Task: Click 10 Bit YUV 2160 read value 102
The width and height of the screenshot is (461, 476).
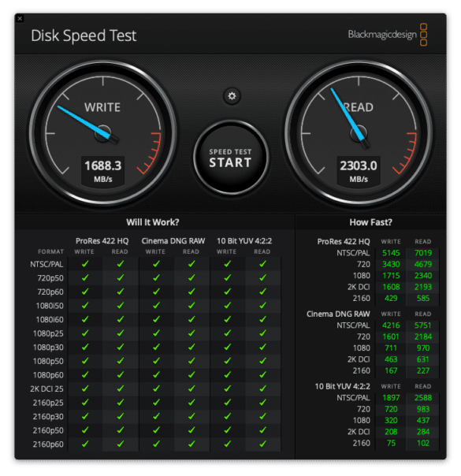Action: click(x=423, y=444)
